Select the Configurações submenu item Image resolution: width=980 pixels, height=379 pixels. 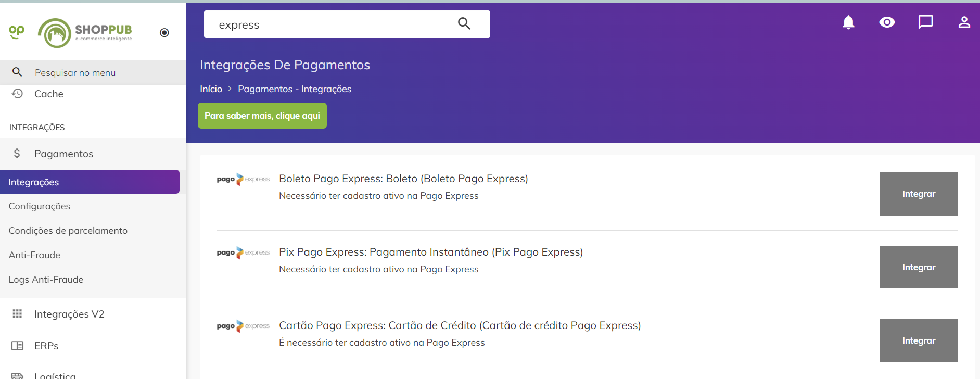(40, 206)
